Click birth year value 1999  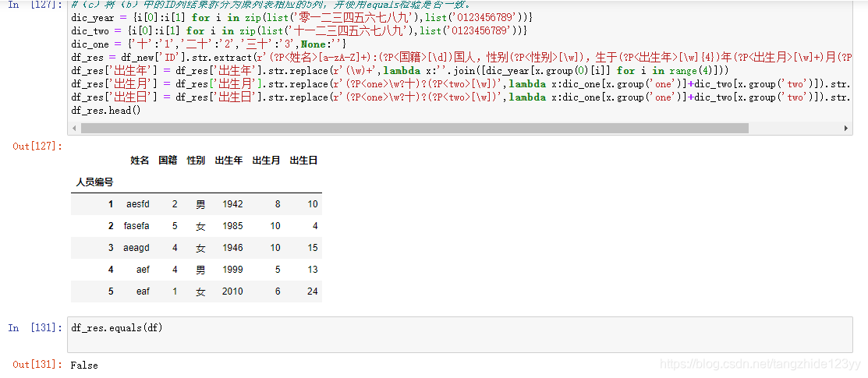tap(232, 270)
